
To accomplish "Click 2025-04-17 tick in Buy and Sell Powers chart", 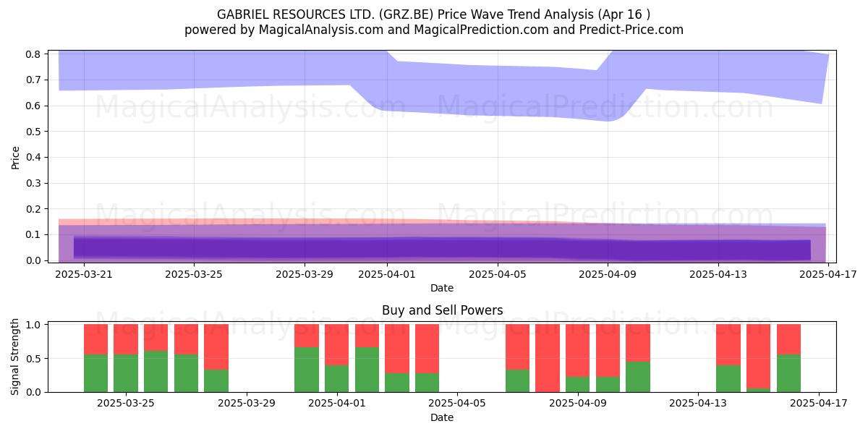I will [x=819, y=404].
